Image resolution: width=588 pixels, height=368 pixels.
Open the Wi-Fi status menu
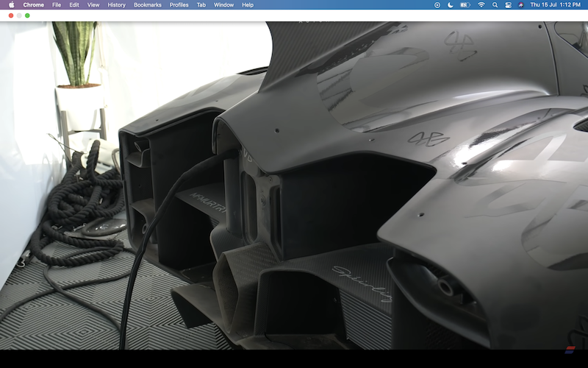481,4
